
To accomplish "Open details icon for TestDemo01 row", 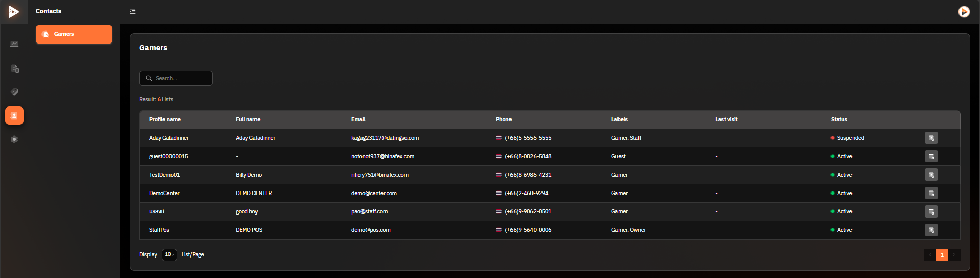I will [931, 175].
